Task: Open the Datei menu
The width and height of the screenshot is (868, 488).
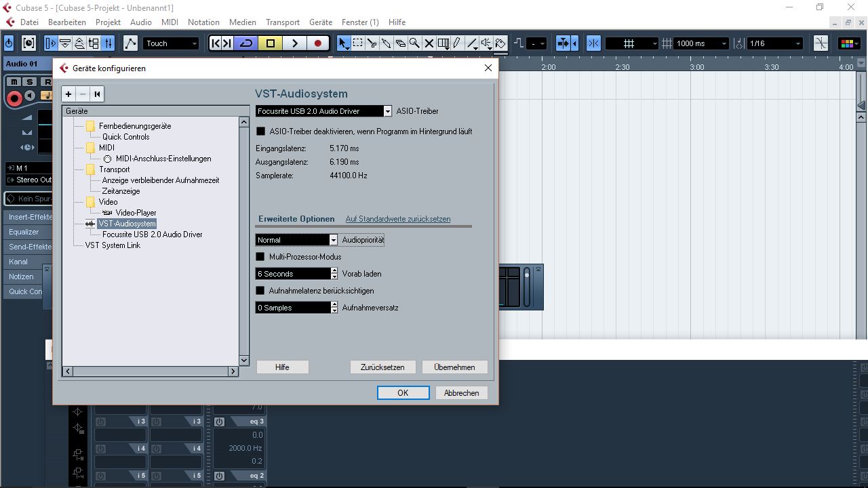Action: point(29,22)
